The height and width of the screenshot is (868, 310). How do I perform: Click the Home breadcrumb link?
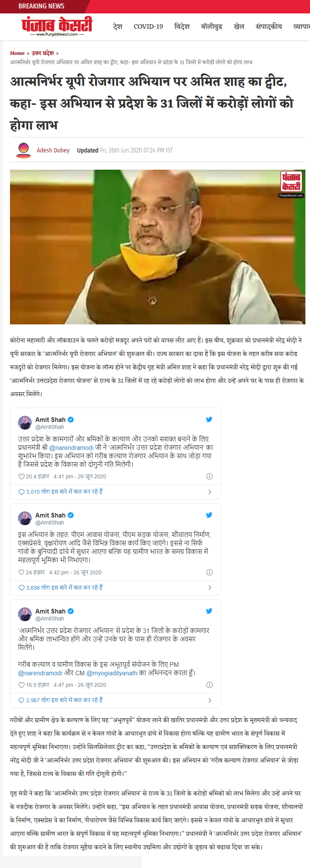17,53
